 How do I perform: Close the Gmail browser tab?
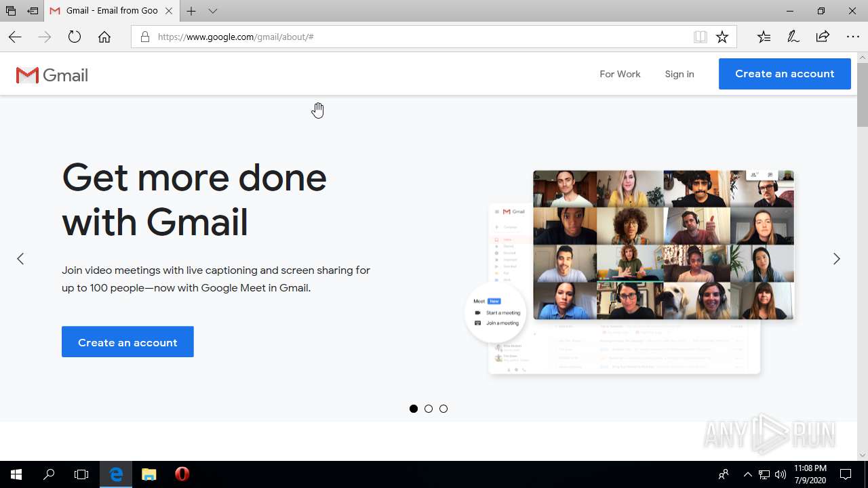pos(169,11)
